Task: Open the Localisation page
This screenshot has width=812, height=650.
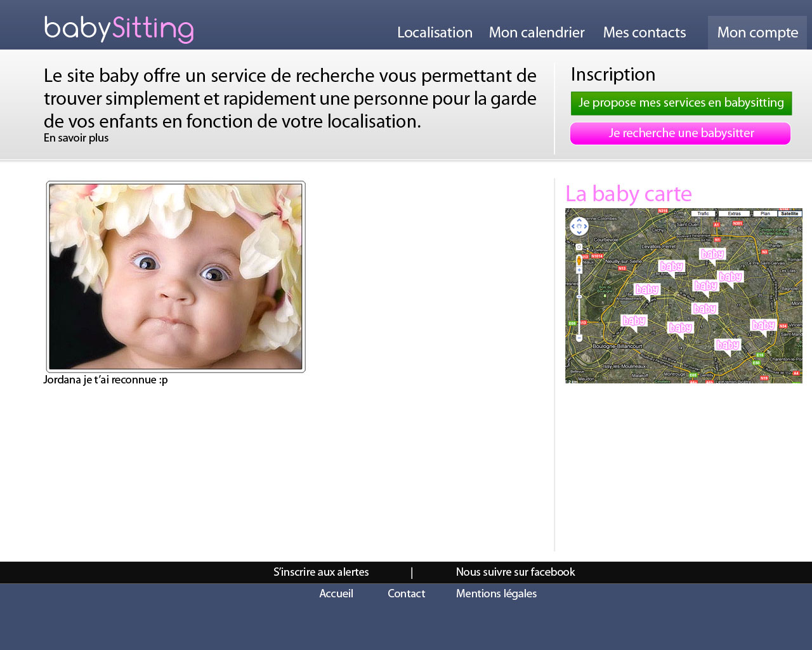Action: point(435,33)
